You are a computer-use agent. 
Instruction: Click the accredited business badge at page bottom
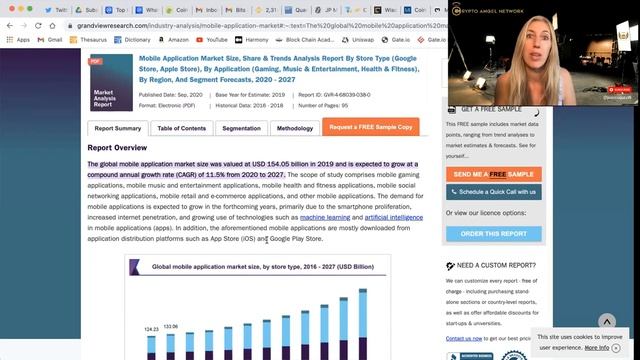point(470,356)
